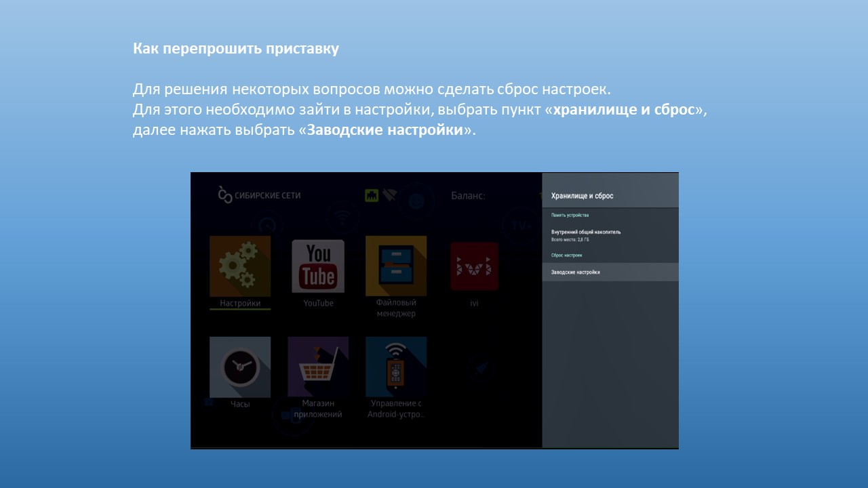Click the Хранилище и сброс header
868x488 pixels.
coord(583,196)
